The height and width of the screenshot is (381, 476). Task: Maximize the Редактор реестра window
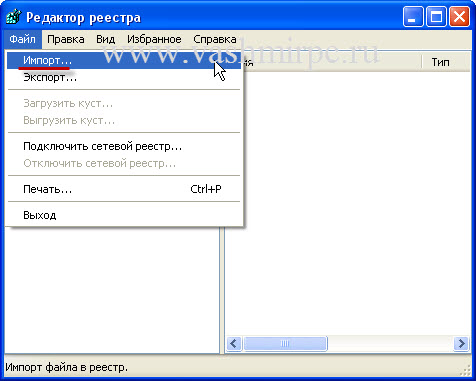(436, 17)
